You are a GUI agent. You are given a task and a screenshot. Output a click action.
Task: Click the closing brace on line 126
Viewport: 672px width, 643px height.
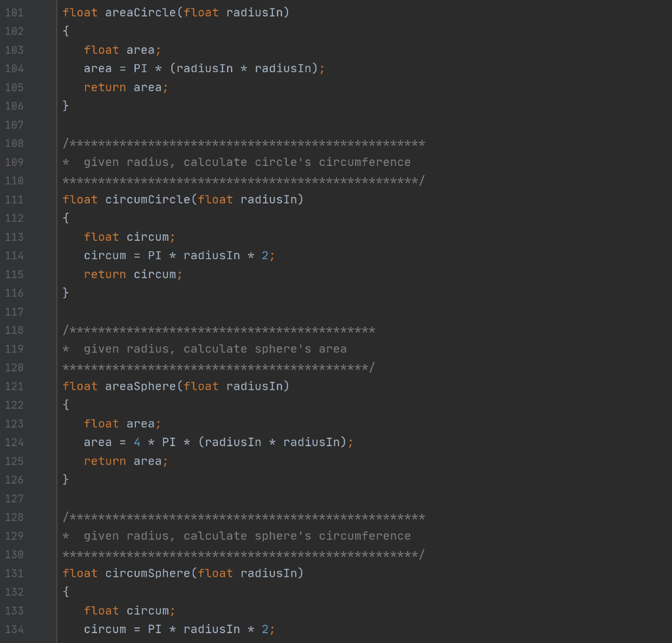pos(65,480)
